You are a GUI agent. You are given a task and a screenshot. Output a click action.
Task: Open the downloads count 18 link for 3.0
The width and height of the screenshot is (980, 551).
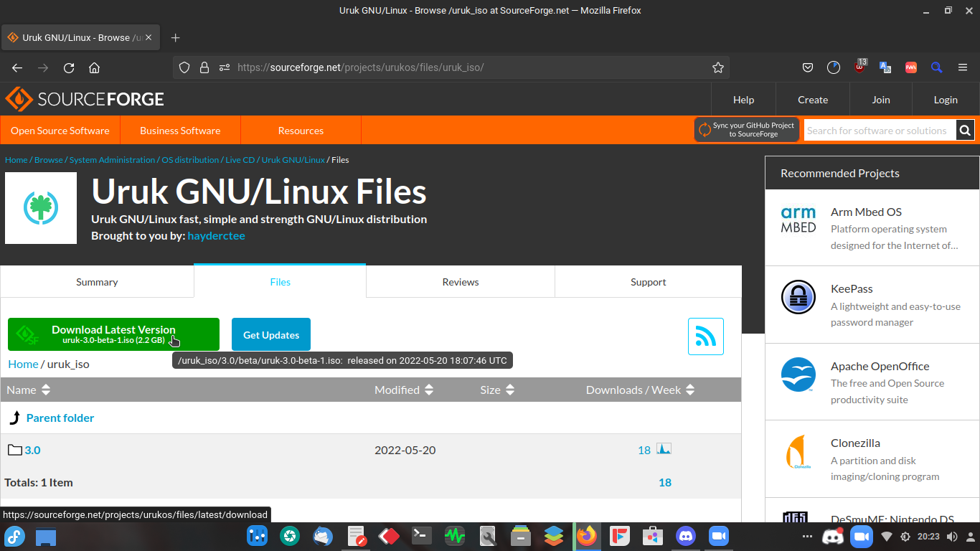click(x=644, y=450)
